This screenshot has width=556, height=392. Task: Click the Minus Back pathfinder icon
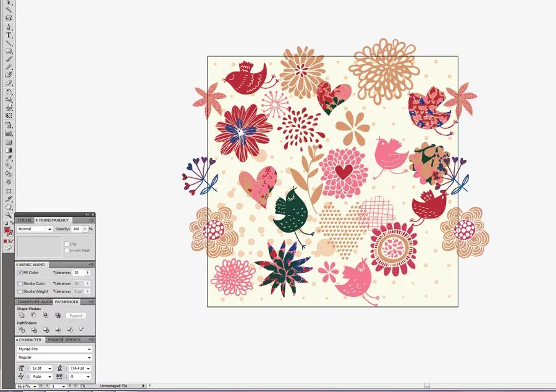82,329
